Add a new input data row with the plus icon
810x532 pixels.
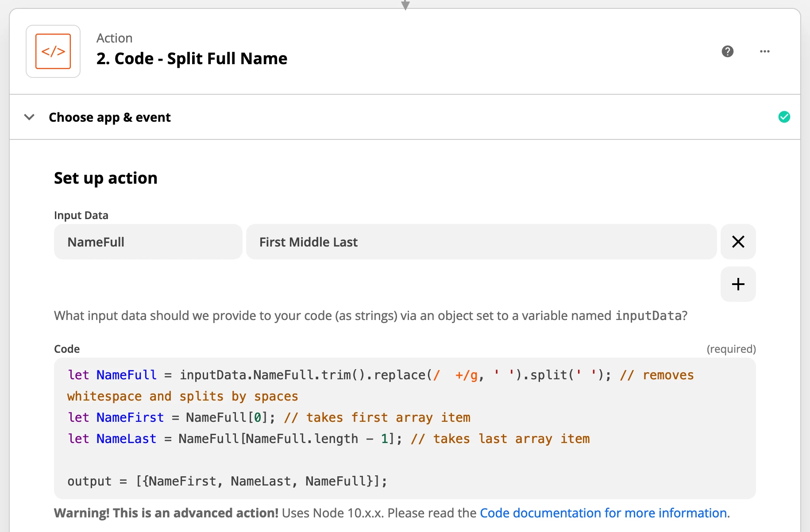[x=738, y=284]
